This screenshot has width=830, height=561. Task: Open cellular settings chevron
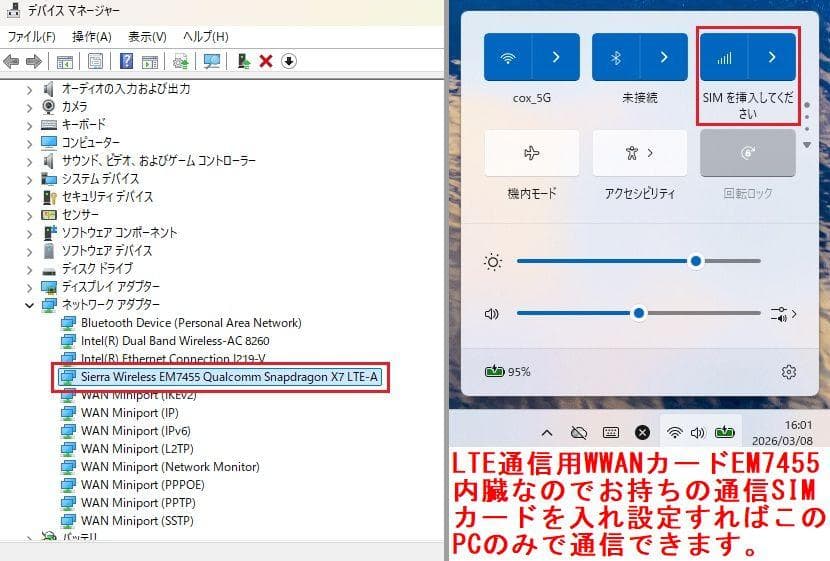[x=772, y=57]
